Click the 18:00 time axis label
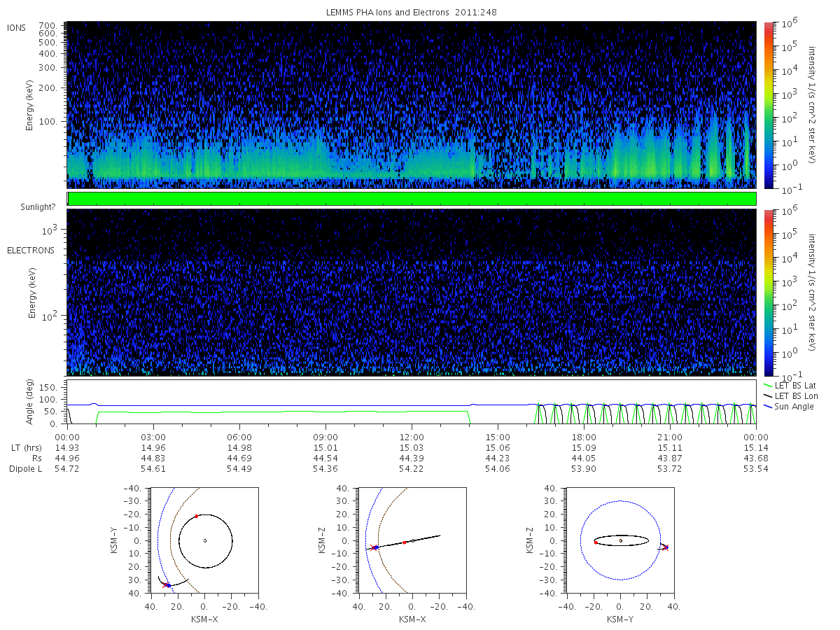 pos(584,437)
